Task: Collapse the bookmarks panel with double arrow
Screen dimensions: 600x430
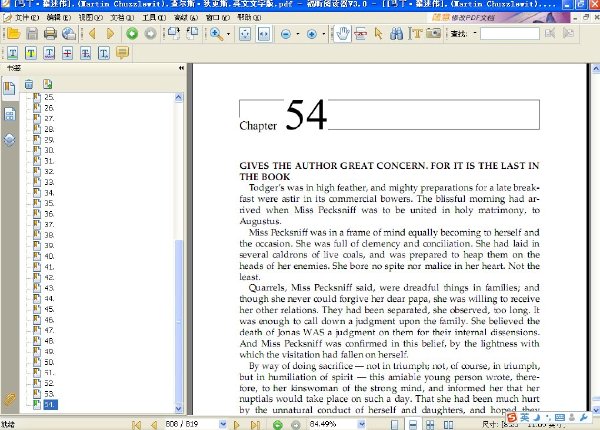Action: [181, 68]
